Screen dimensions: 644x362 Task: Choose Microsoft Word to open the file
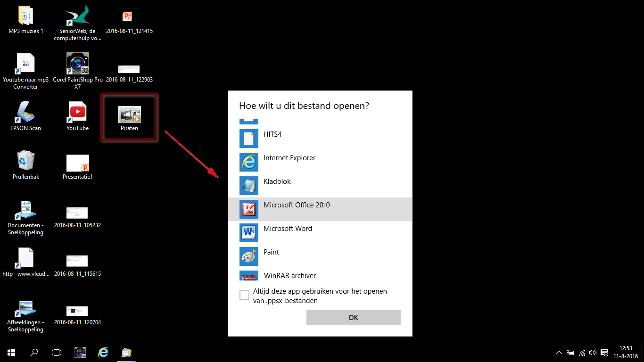click(x=320, y=233)
